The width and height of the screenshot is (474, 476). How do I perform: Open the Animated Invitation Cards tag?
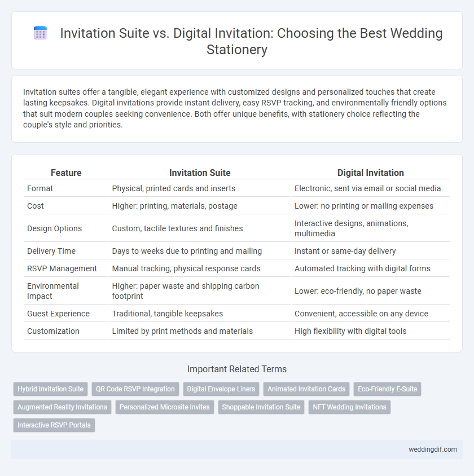pos(306,389)
